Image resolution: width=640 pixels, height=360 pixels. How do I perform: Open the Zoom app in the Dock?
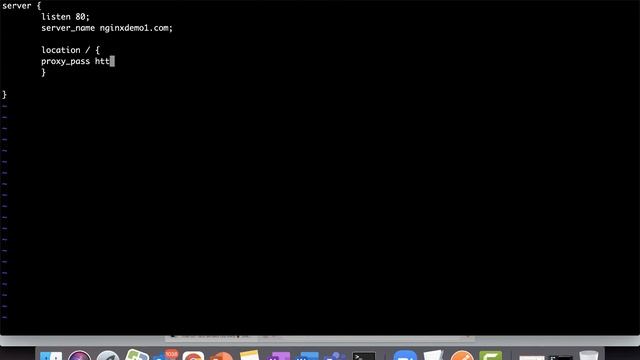point(405,356)
